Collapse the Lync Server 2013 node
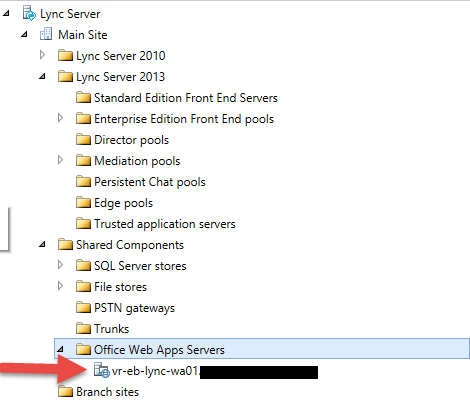 (42, 77)
